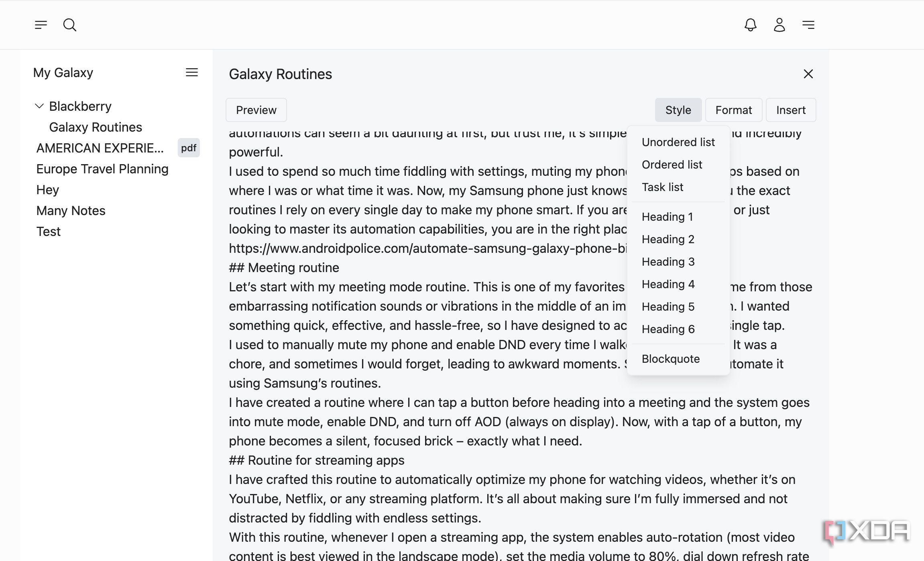Open Galaxy Routines note in sidebar
This screenshot has height=561, width=924.
click(96, 127)
